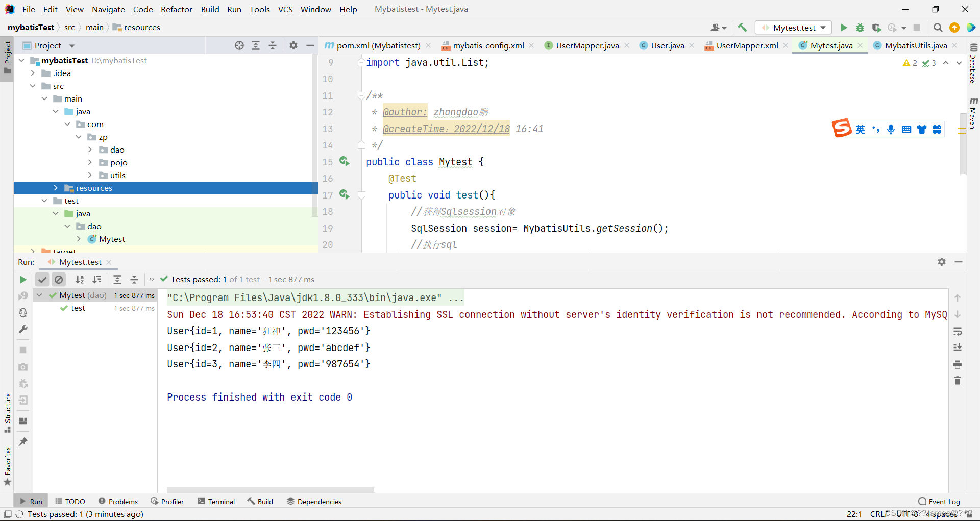This screenshot has width=980, height=521.
Task: Click the camera dump threads icon
Action: [x=23, y=367]
